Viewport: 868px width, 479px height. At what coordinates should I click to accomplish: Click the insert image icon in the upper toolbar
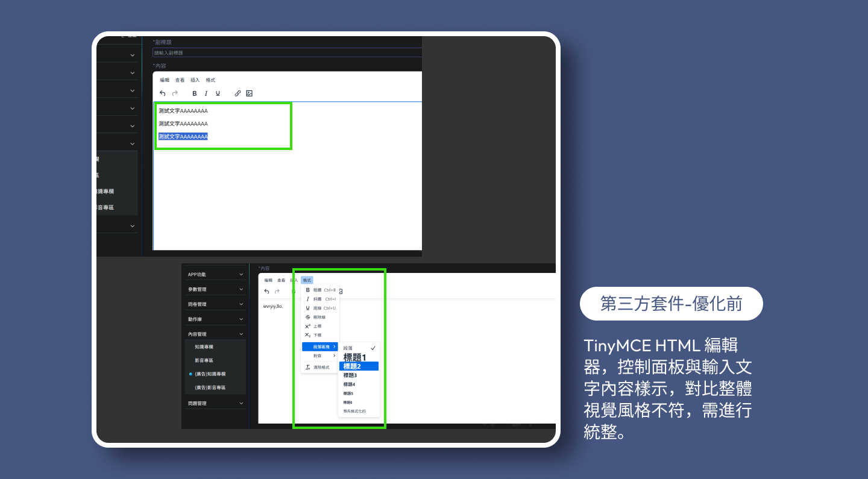coord(250,93)
